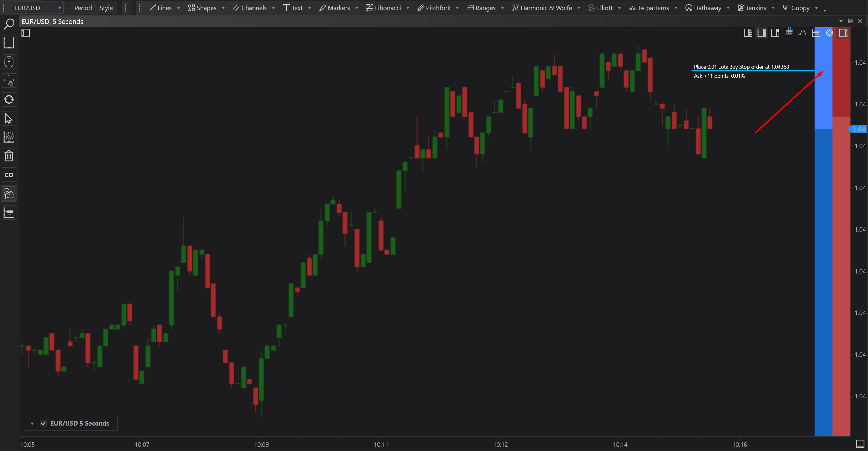Expand the Fibonacci tools dropdown arrow
The image size is (868, 451).
click(408, 8)
